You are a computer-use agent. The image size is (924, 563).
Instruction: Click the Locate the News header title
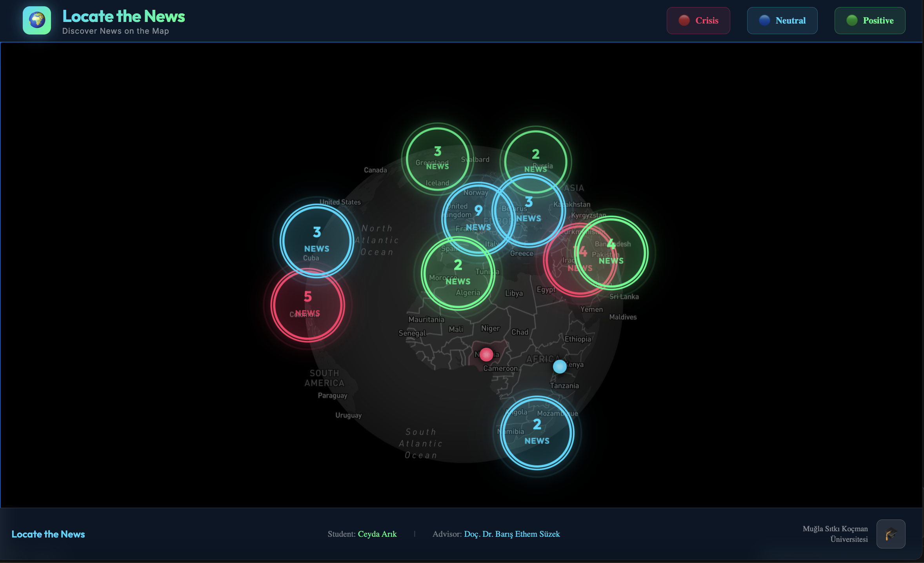124,16
